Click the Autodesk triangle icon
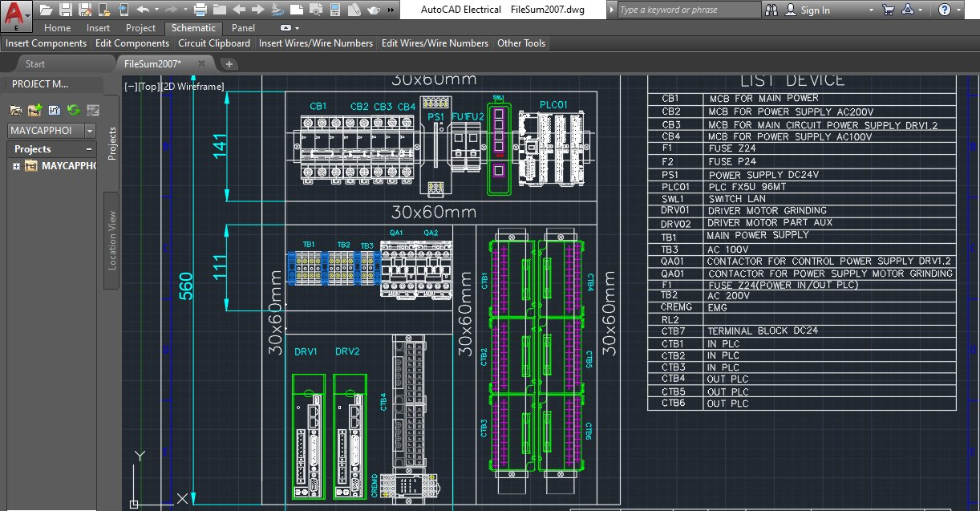 [x=907, y=10]
